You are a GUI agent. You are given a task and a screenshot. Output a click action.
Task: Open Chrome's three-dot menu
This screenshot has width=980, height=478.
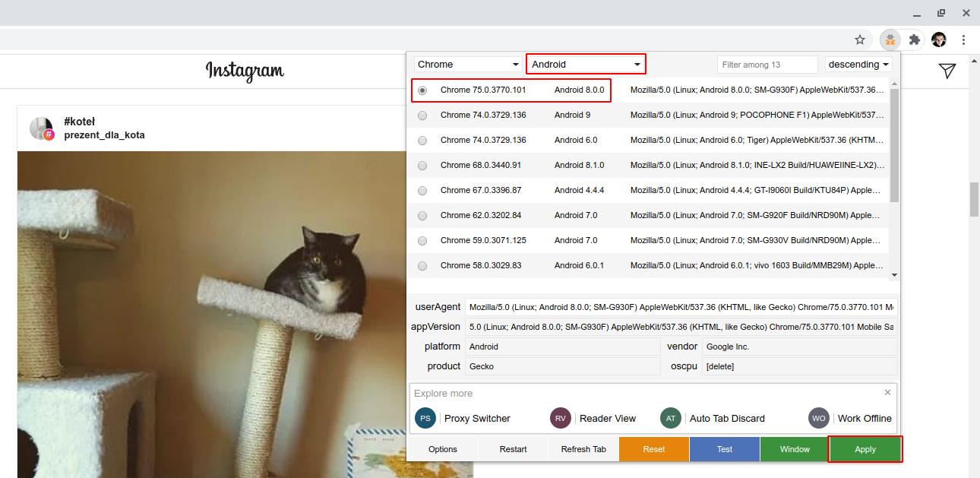click(963, 40)
